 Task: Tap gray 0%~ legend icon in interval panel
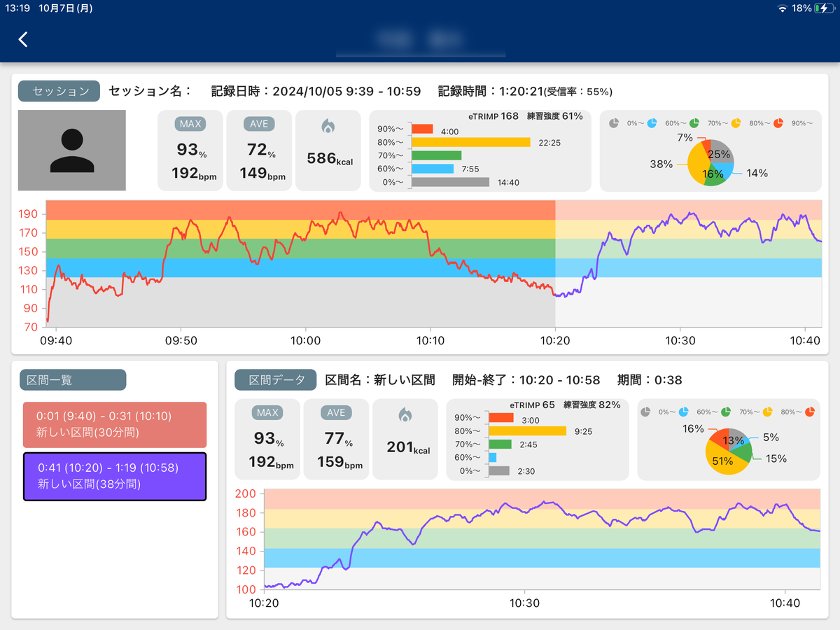click(645, 412)
